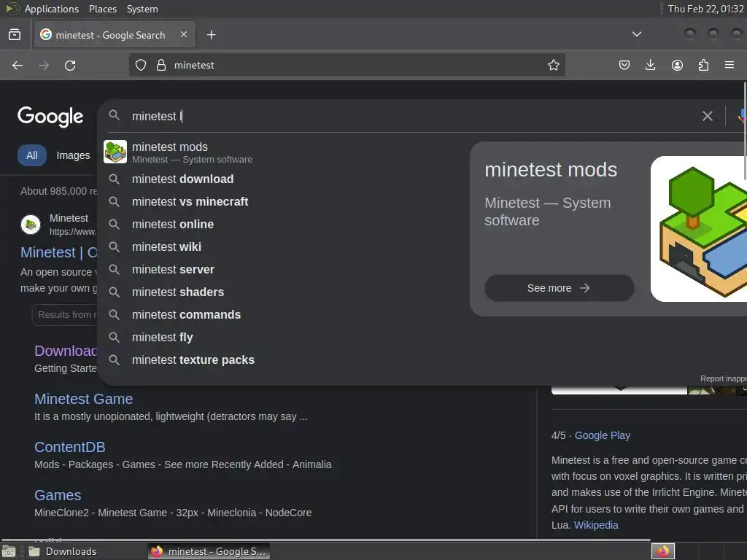Switch to the Images results tab

[73, 155]
